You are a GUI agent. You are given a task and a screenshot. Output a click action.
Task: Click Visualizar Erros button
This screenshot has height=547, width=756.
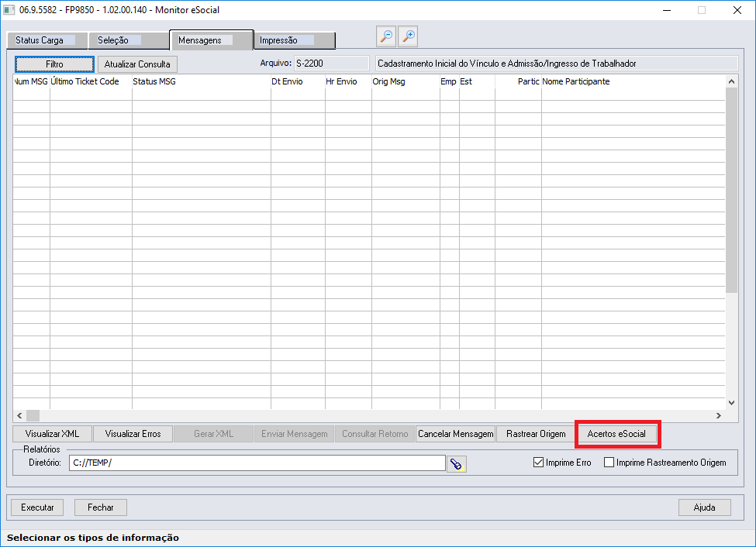pyautogui.click(x=133, y=434)
